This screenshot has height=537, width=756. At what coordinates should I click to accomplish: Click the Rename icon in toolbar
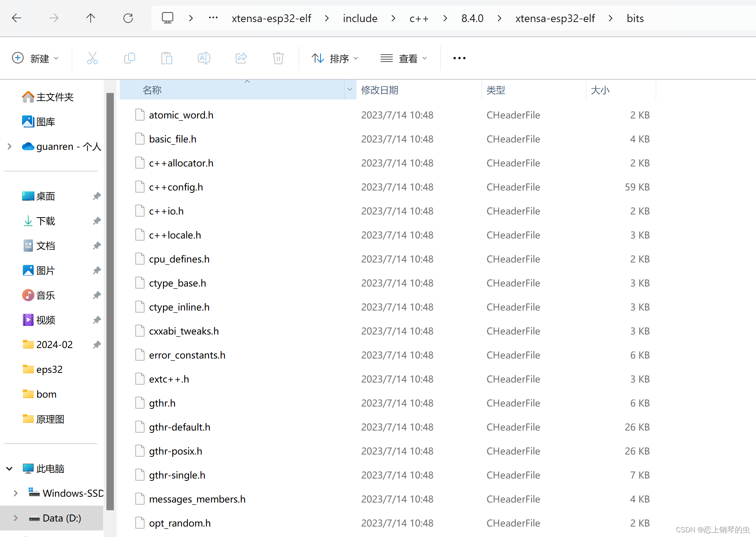click(204, 58)
